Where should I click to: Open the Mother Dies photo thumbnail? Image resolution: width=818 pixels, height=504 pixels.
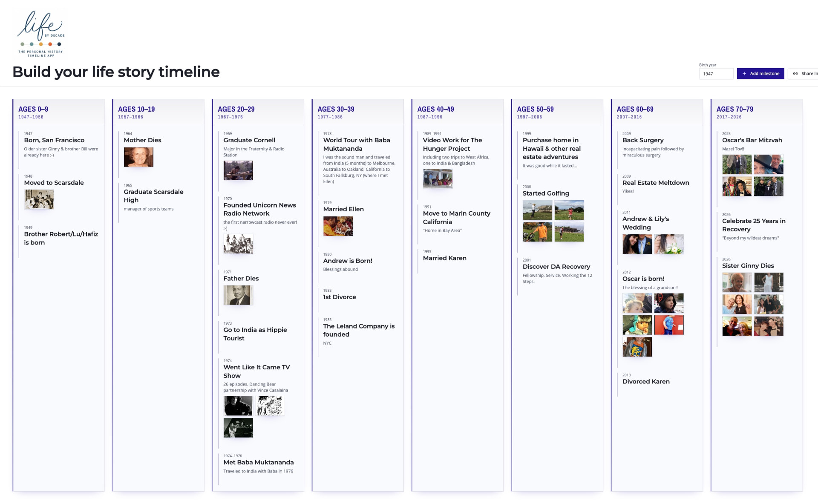pyautogui.click(x=138, y=157)
